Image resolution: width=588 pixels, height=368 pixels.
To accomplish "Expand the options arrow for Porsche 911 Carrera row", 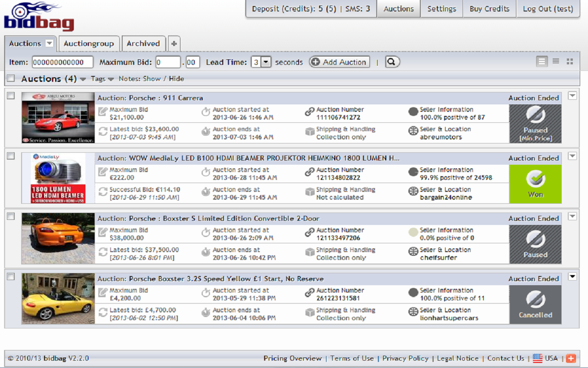I will pos(572,96).
